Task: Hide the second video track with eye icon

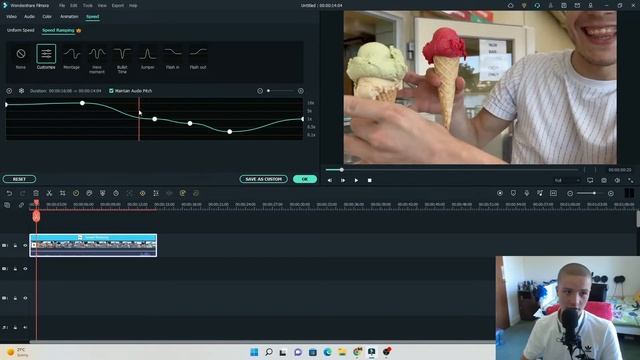Action: pos(25,269)
